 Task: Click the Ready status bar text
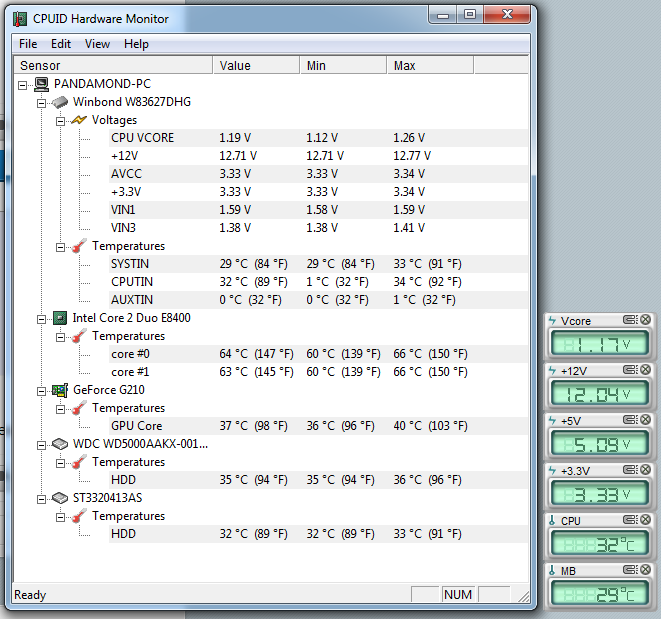coord(30,595)
